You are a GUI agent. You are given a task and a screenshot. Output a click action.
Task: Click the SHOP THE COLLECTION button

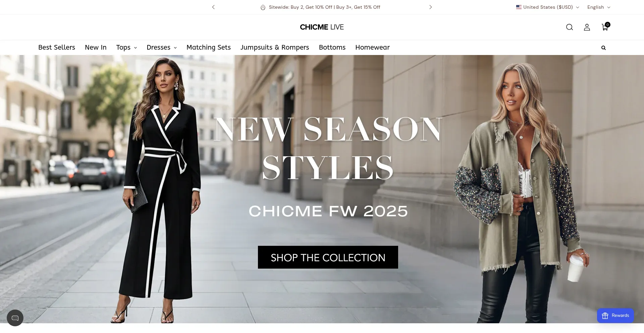[x=328, y=257]
